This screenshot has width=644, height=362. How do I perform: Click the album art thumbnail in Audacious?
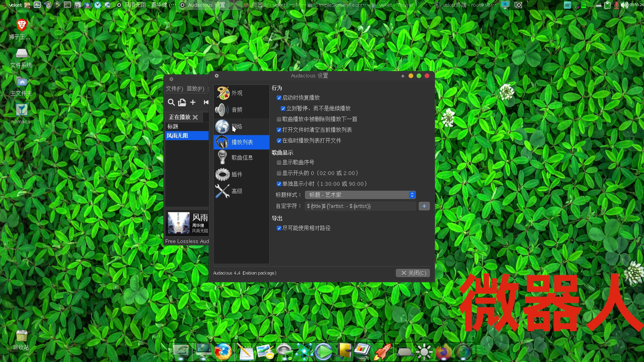pyautogui.click(x=178, y=223)
